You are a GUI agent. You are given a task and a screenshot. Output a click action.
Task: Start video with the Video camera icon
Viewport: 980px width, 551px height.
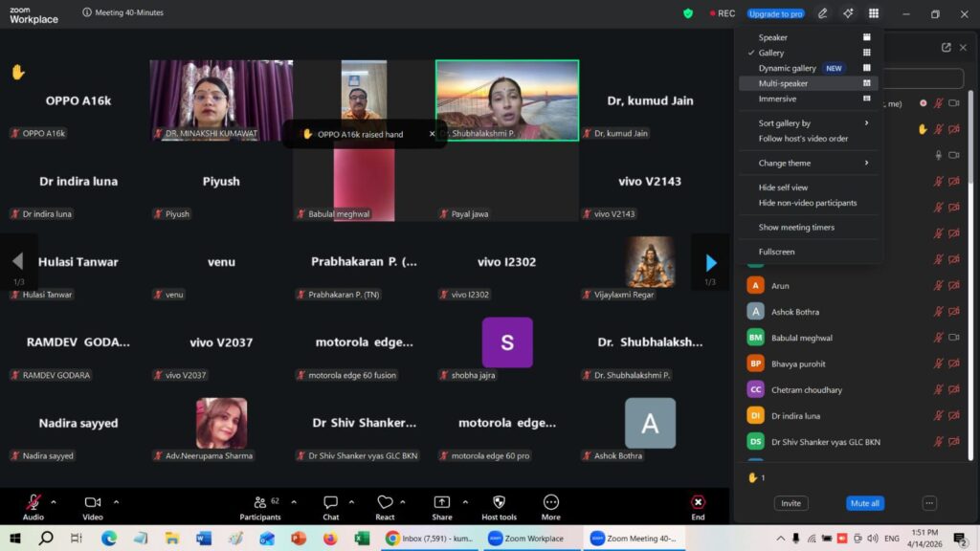93,502
